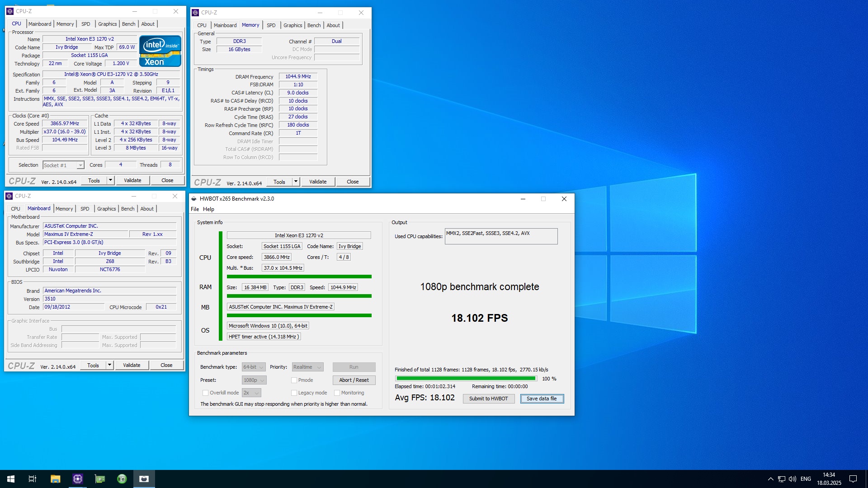
Task: Open File menu in HWBOT x265
Action: click(195, 209)
